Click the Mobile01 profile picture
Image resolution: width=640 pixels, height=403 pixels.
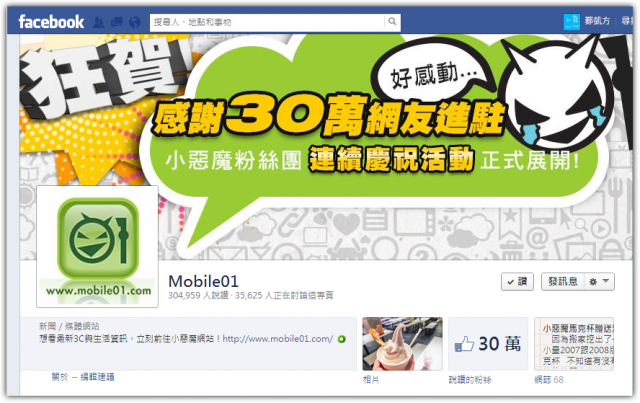98,246
